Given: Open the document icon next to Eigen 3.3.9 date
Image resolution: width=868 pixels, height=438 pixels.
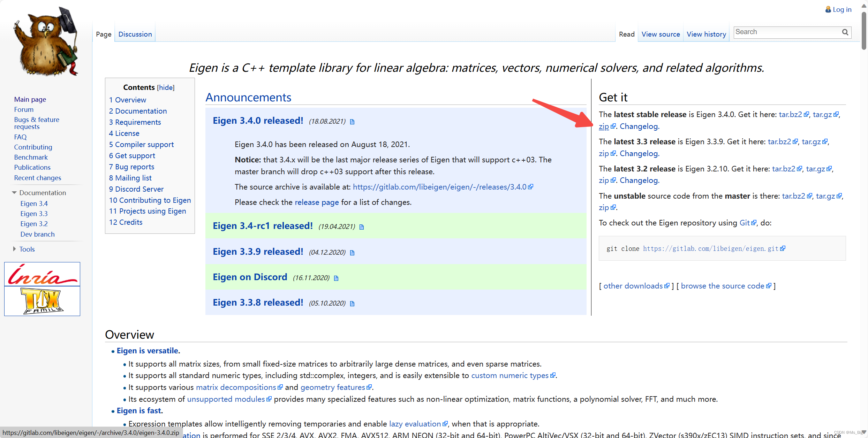Looking at the screenshot, I should pos(352,252).
